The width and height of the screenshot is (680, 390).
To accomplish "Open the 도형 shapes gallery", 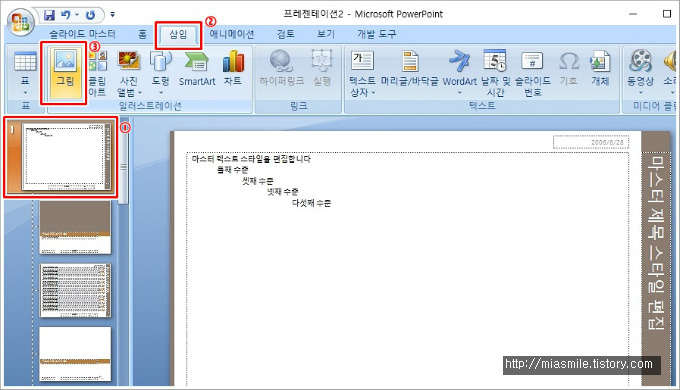I will (x=160, y=72).
